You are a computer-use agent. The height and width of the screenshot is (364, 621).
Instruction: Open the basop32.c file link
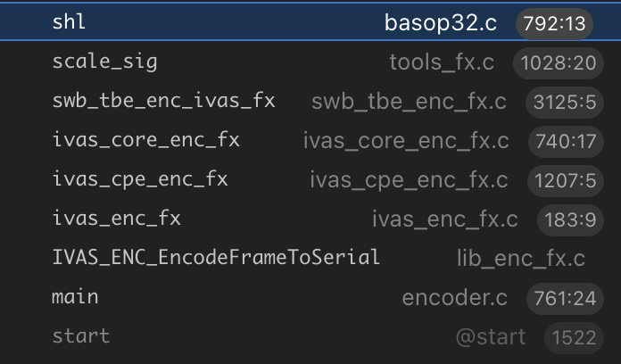pos(441,23)
